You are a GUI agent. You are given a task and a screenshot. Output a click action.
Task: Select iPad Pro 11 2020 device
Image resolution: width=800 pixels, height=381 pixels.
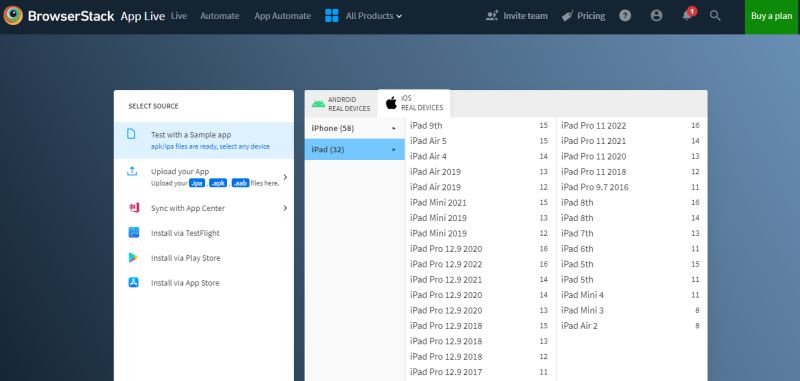click(631, 156)
